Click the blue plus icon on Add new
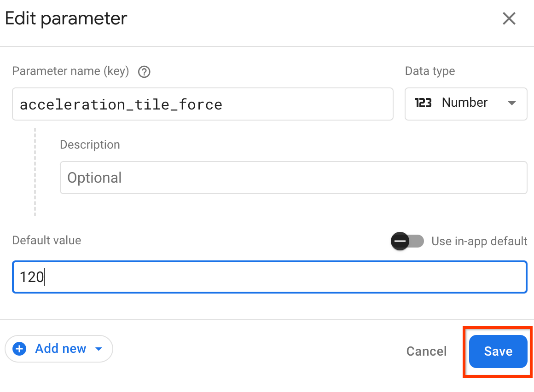Image resolution: width=534 pixels, height=392 pixels. (19, 349)
